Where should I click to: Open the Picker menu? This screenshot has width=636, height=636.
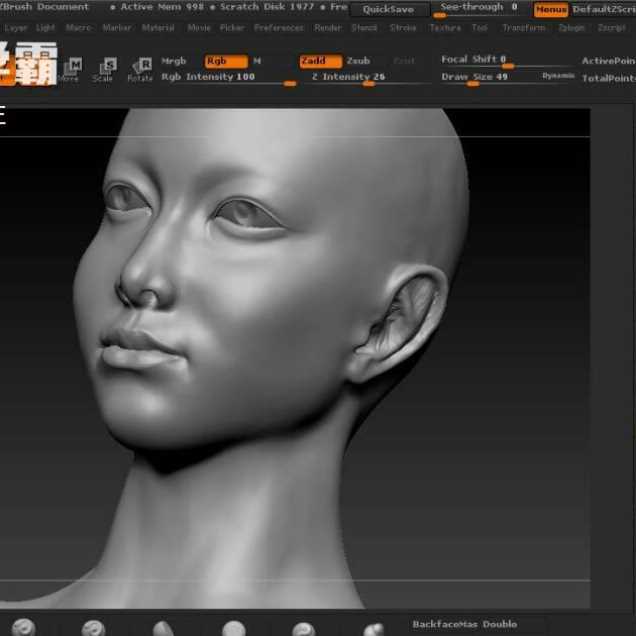(x=232, y=28)
